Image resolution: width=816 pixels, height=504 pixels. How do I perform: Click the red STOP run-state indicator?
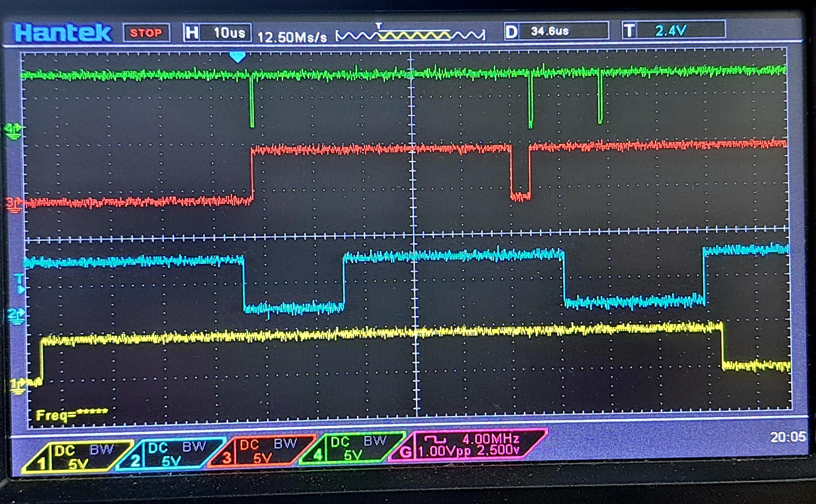147,33
